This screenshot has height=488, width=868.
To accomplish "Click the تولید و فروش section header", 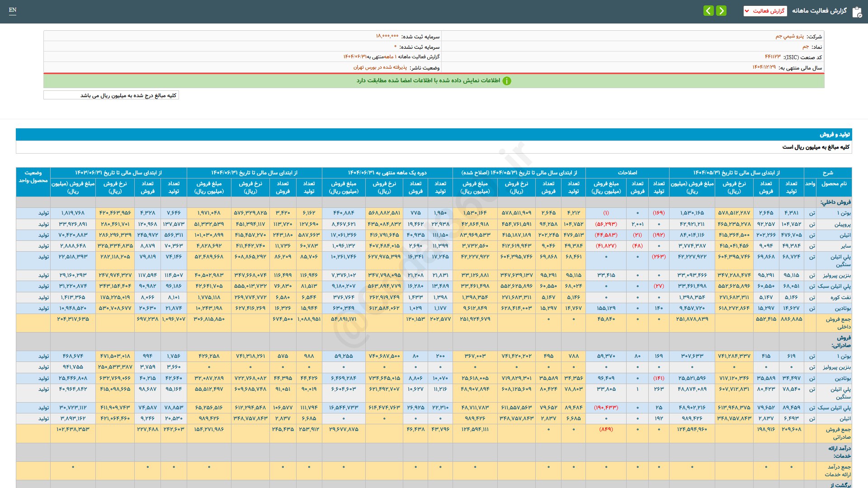I will (x=835, y=135).
